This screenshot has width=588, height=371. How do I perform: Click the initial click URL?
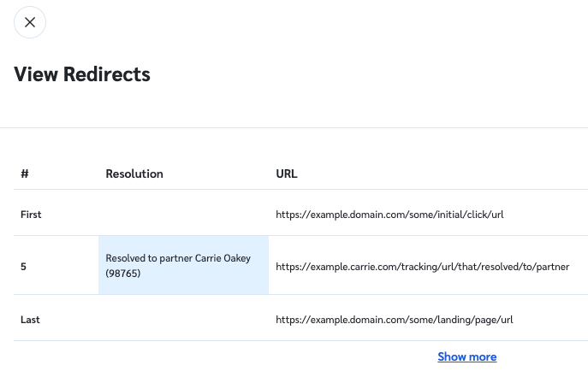tap(389, 214)
